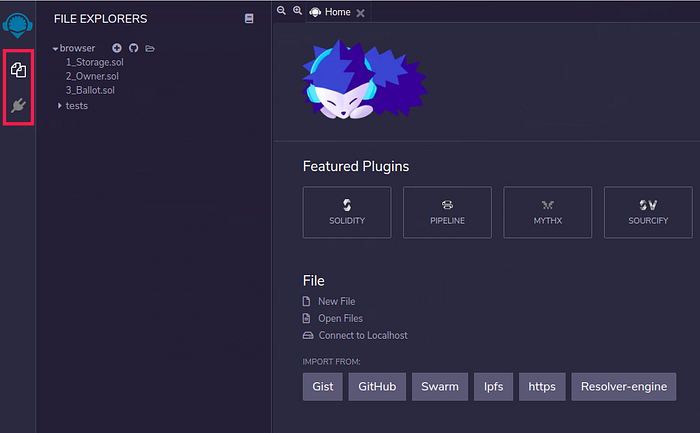Click the File section heading
700x433 pixels.
[313, 281]
